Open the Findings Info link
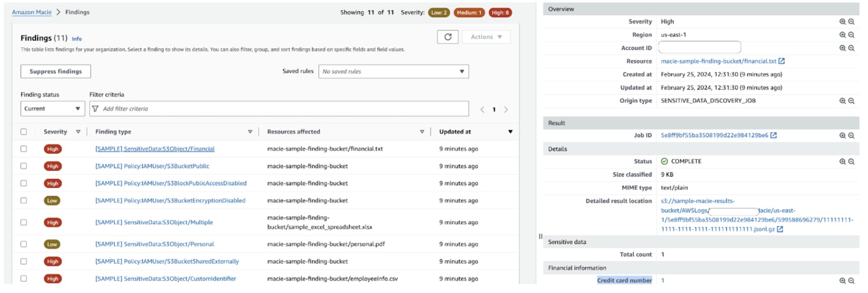This screenshot has width=868, height=293. coord(77,39)
